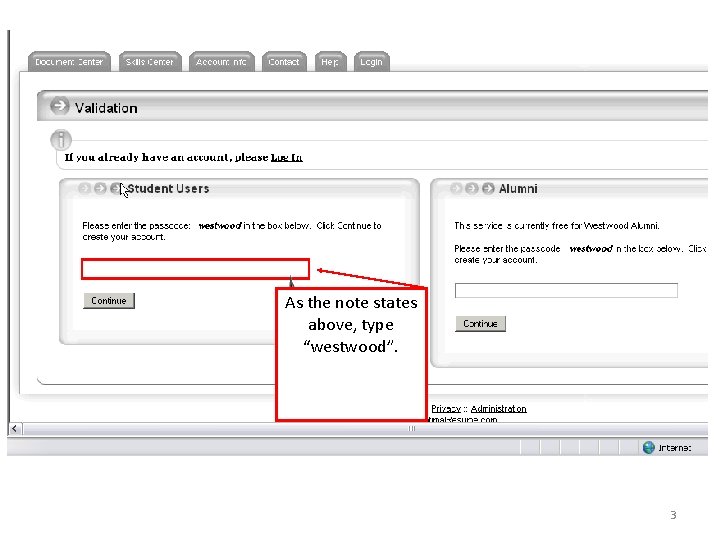Image resolution: width=720 pixels, height=540 pixels.
Task: Open the Administration link in footer
Action: [x=499, y=408]
